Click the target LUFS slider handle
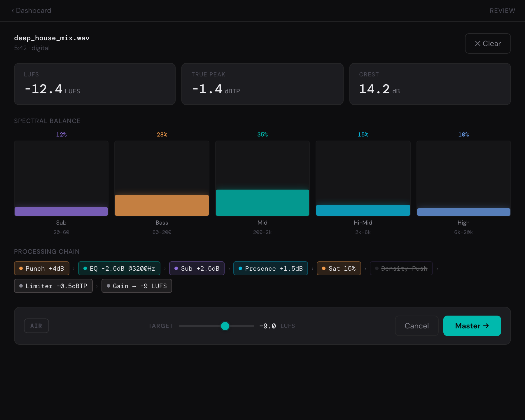Screen dimensions: 525x420 225,326
